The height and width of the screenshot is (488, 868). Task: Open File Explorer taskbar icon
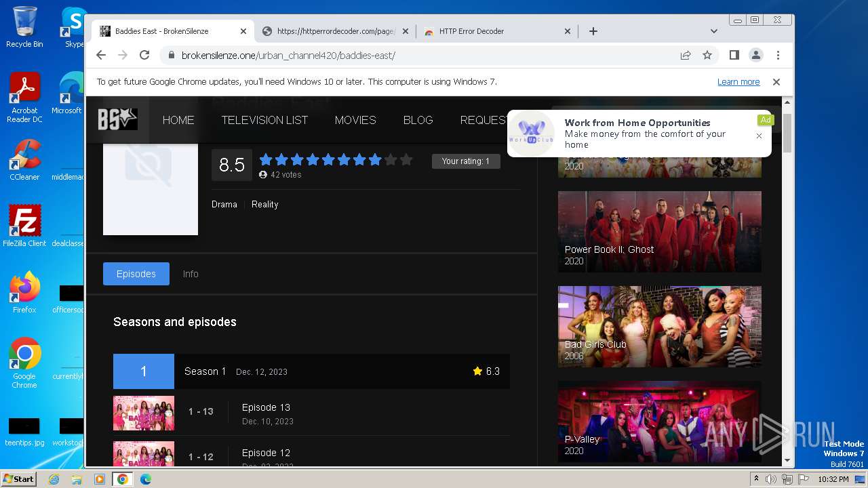[x=77, y=479]
